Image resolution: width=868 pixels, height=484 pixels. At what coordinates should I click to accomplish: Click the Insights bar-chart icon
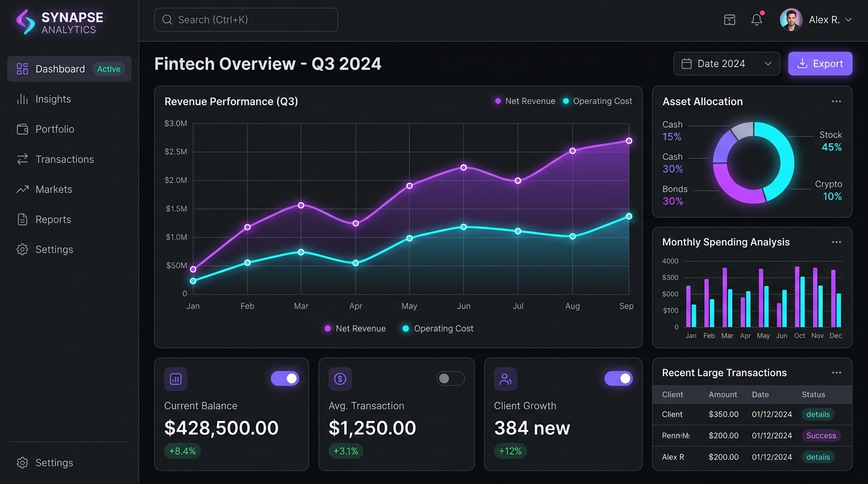(22, 99)
